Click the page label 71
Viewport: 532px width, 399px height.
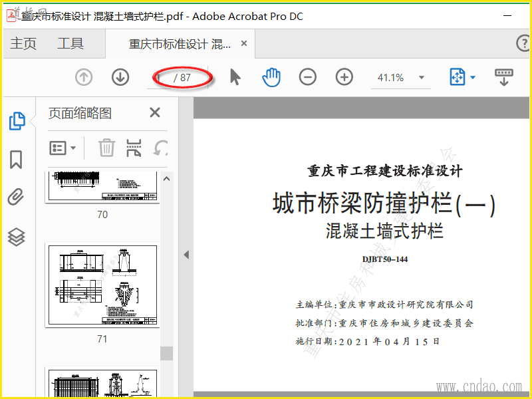tap(102, 339)
